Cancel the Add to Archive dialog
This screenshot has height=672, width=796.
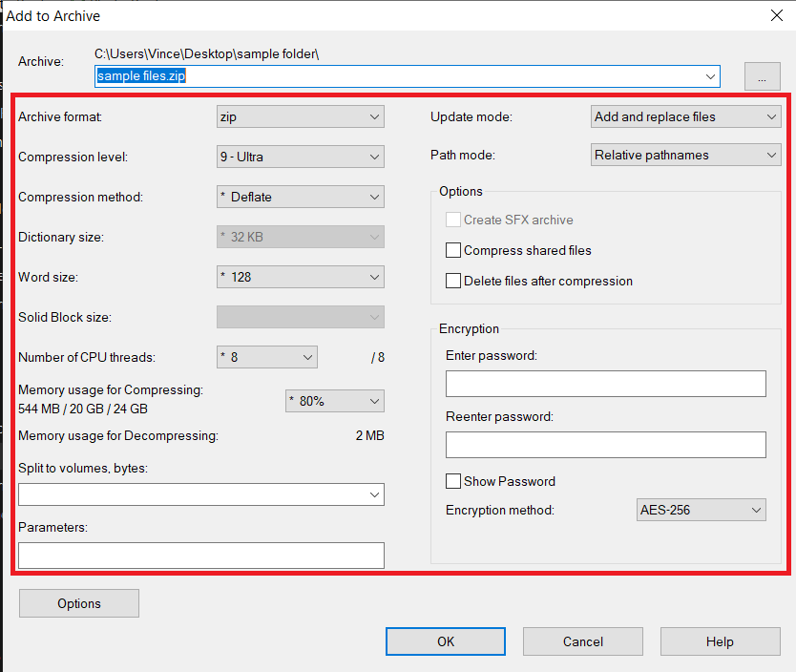[x=582, y=640]
